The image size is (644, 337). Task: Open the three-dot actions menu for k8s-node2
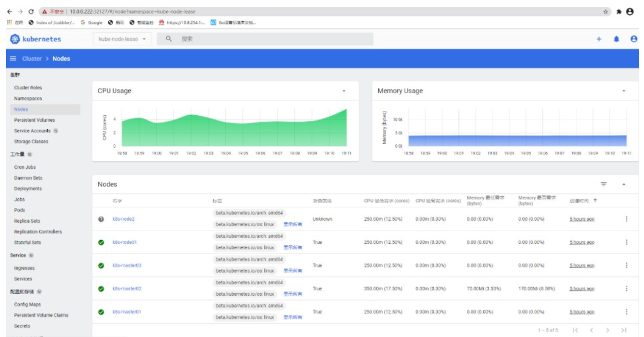click(x=626, y=219)
